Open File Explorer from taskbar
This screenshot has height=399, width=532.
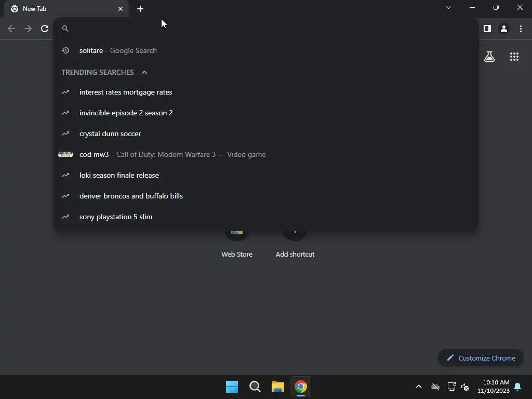click(277, 387)
